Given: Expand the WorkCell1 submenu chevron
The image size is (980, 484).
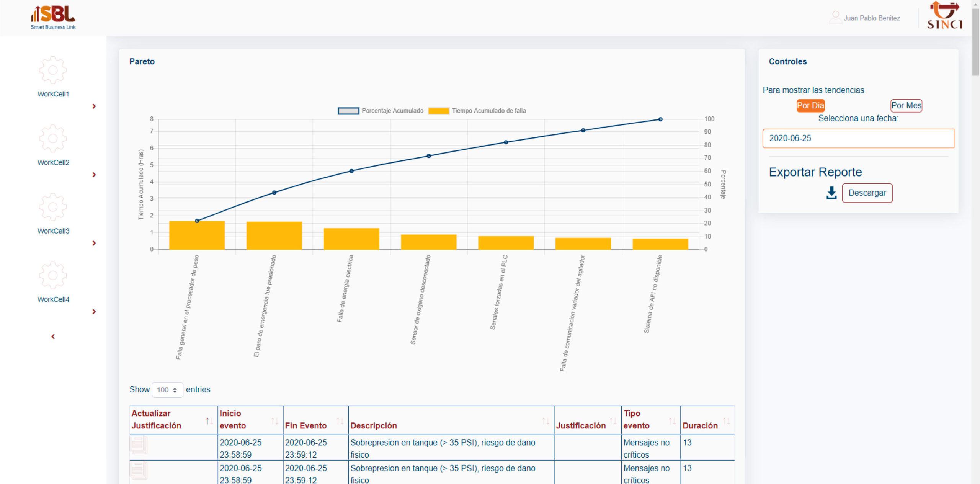Looking at the screenshot, I should pos(94,106).
